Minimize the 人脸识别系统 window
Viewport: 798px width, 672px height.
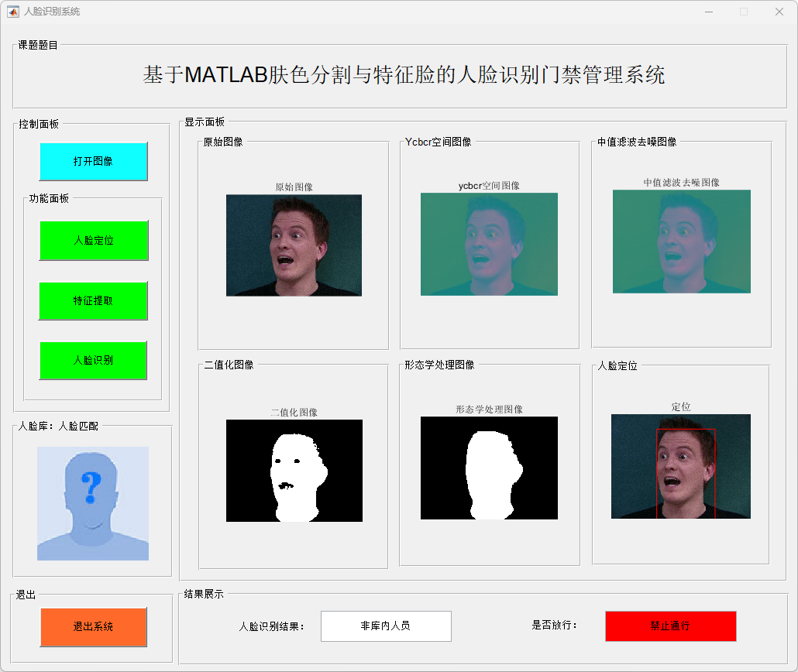tap(708, 12)
